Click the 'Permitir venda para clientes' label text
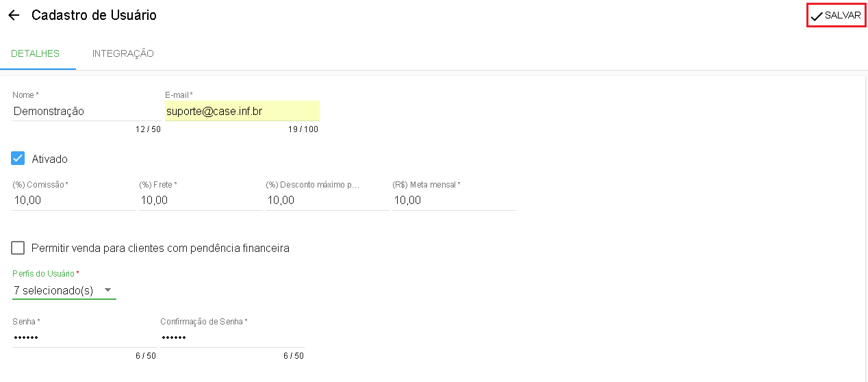Image resolution: width=868 pixels, height=382 pixels. (x=160, y=248)
